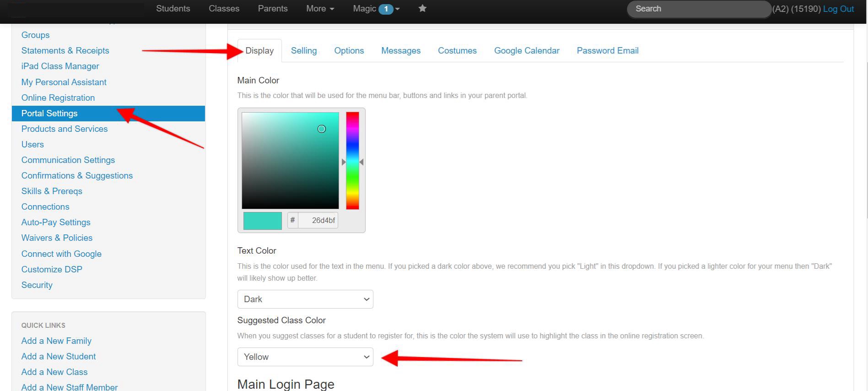This screenshot has height=391, width=868.
Task: Open Connections settings
Action: coord(45,207)
